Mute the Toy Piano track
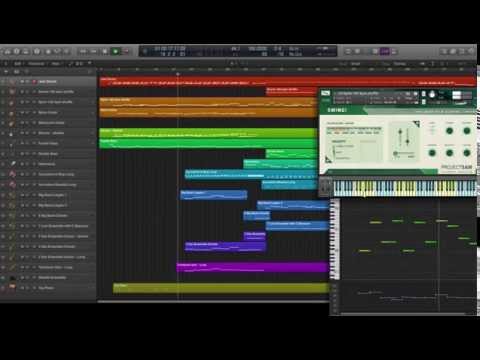480x360 pixels. pyautogui.click(x=22, y=288)
